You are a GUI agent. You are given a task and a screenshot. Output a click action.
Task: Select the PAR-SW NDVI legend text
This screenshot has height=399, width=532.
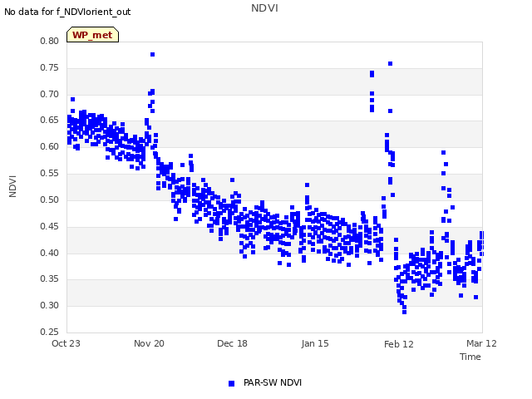273,382
